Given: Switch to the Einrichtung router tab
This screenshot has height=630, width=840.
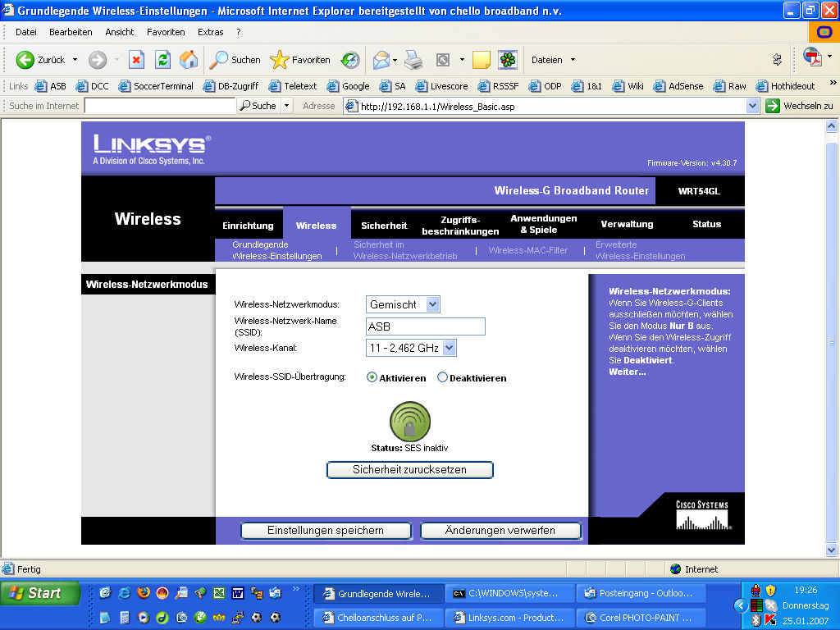Looking at the screenshot, I should coord(248,226).
